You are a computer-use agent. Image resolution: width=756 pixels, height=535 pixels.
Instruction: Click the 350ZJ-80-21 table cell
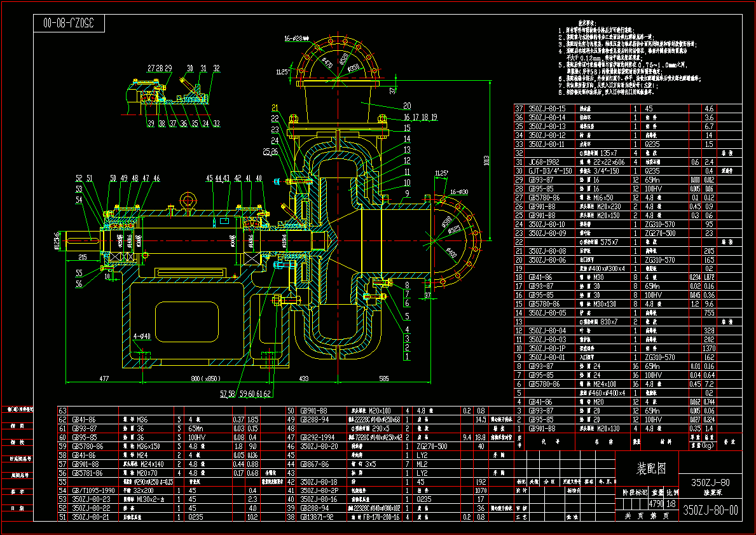pyautogui.click(x=91, y=517)
